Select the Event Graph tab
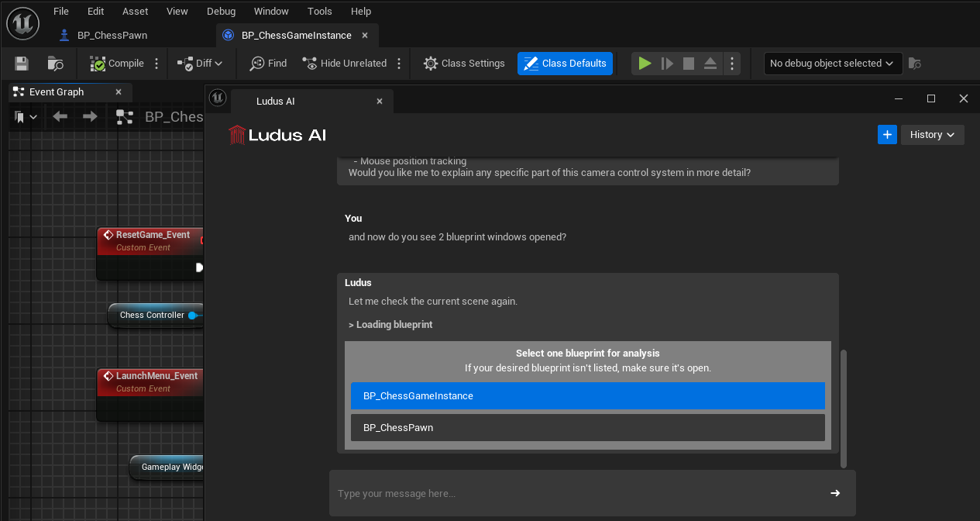This screenshot has height=521, width=980. click(58, 91)
